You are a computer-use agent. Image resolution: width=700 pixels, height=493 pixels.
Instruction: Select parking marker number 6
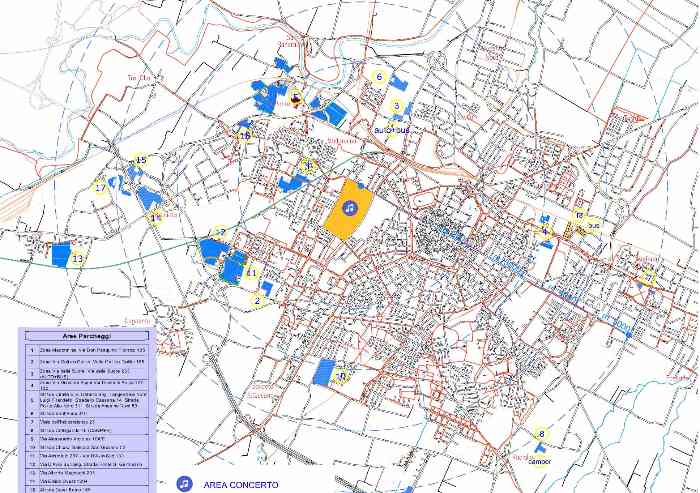[379, 76]
